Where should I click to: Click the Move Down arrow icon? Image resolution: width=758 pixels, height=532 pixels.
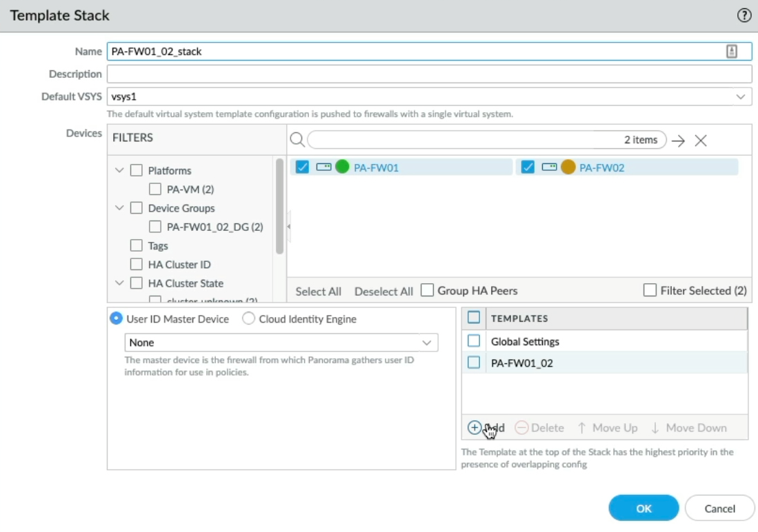pos(655,428)
